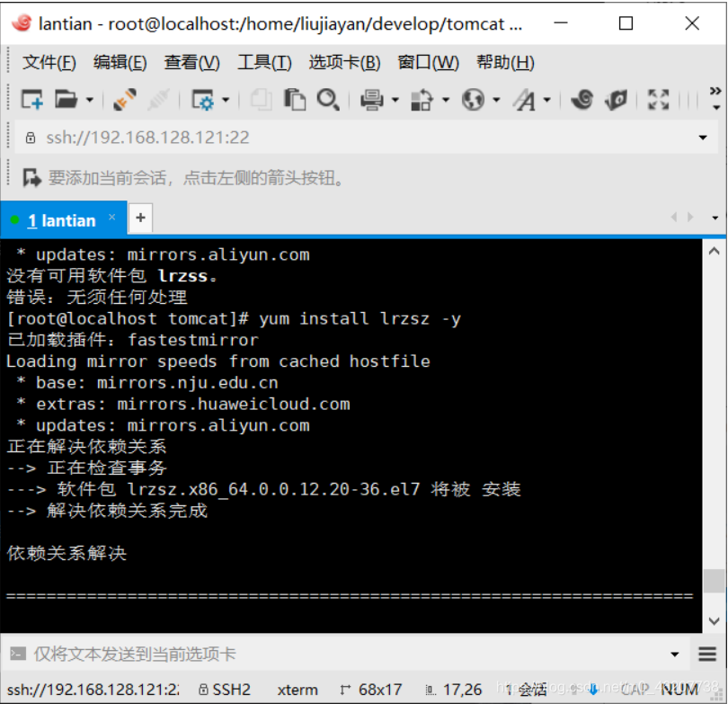Click the tab scroll left arrow
This screenshot has width=728, height=704.
click(674, 218)
